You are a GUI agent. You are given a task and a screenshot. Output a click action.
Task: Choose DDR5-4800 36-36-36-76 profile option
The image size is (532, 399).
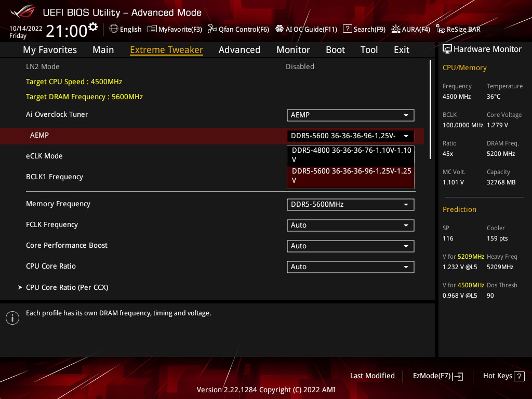coord(351,155)
